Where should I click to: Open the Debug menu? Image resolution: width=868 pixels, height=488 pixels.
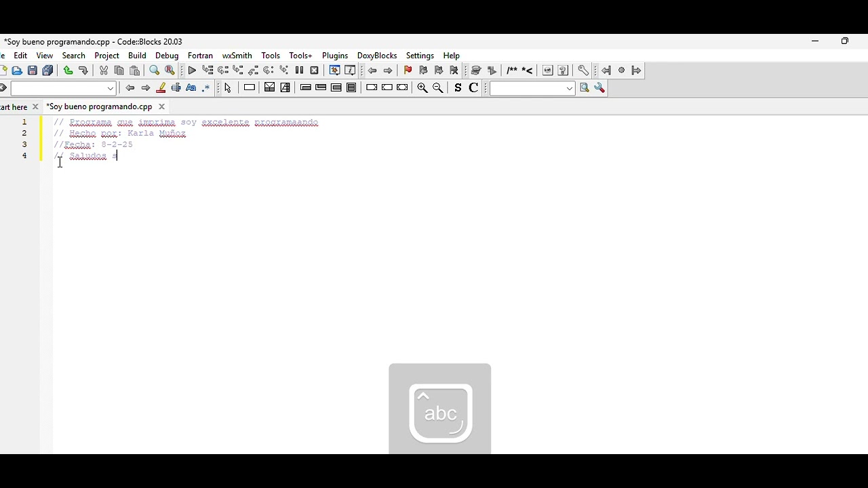[167, 56]
